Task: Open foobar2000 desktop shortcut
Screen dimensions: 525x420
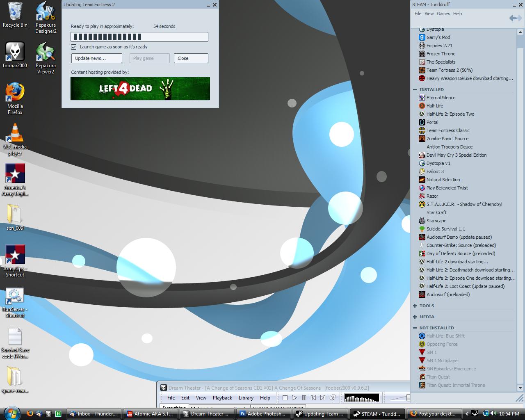Action: (15, 55)
